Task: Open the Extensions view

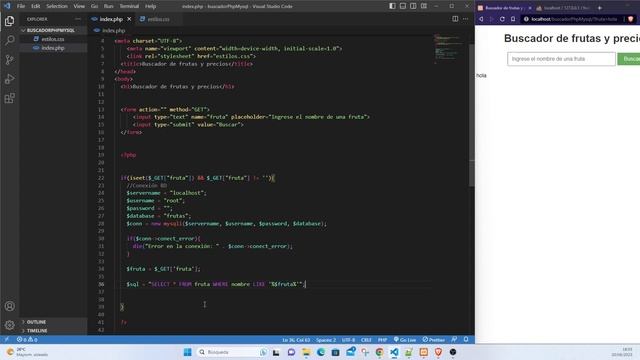Action: click(9, 98)
